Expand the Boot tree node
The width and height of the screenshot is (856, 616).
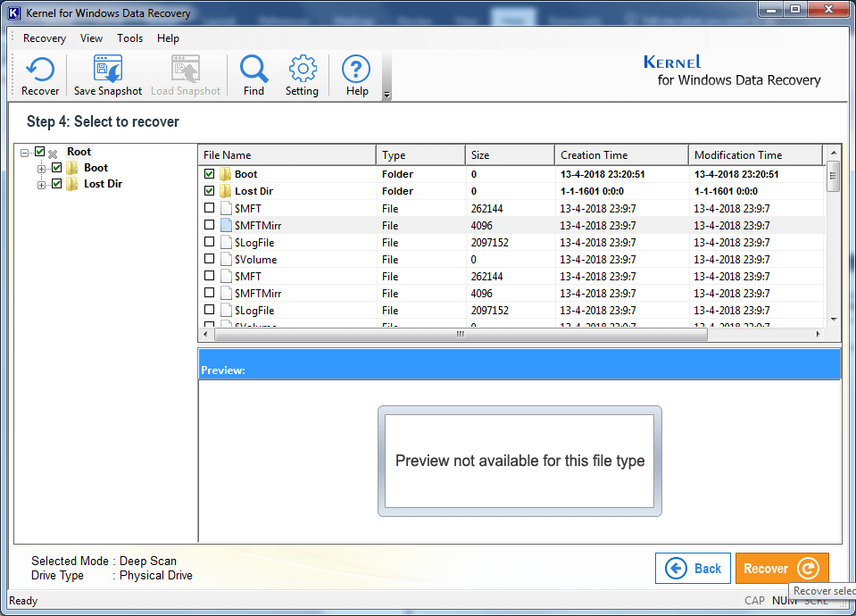[x=41, y=169]
